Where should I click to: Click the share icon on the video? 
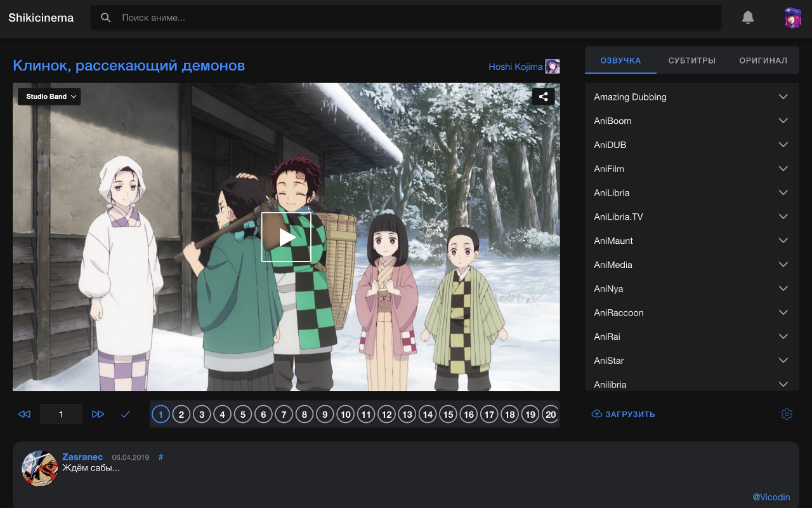[x=544, y=97]
